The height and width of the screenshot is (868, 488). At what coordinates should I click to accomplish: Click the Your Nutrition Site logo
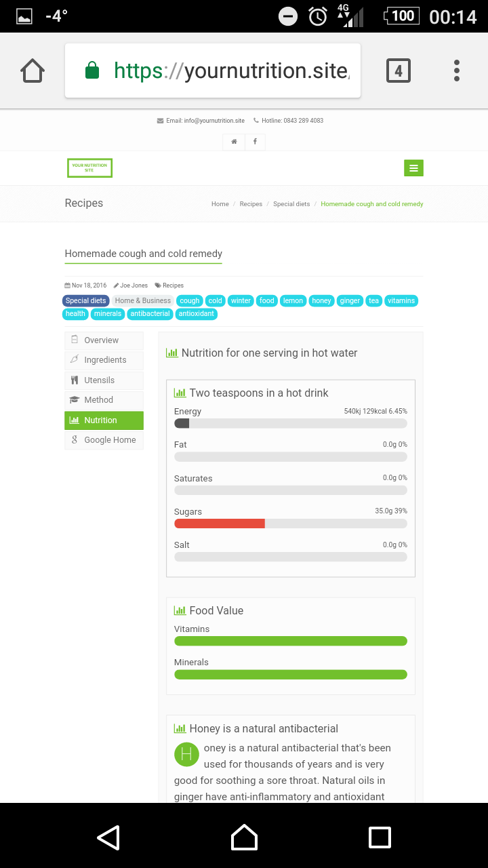[x=89, y=167]
